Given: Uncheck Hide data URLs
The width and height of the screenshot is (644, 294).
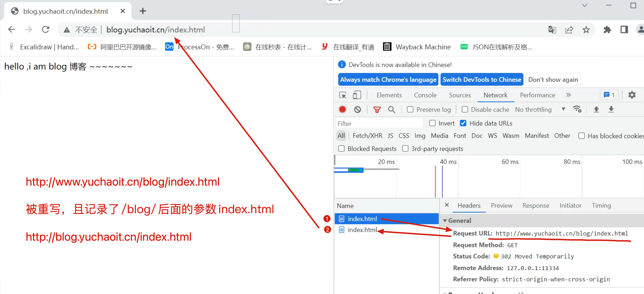Looking at the screenshot, I should (463, 123).
